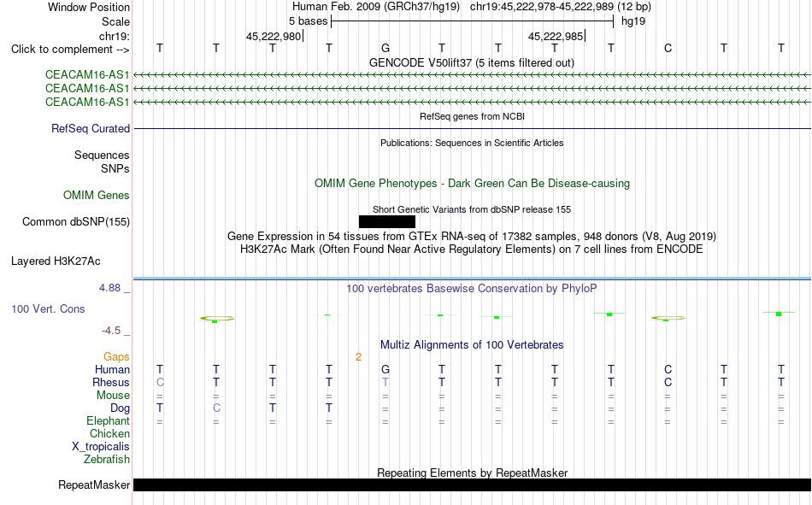Click the Layered H3K27Ac track label
Viewport: 812px width, 505px height.
[56, 261]
